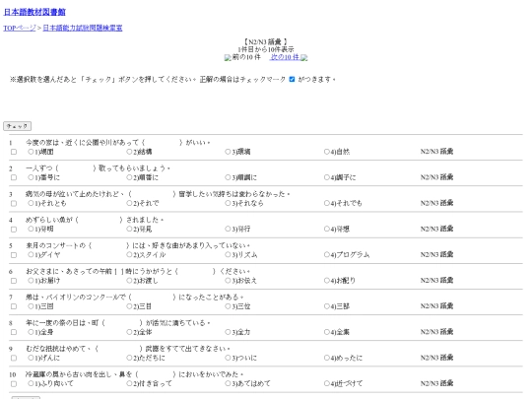Choose 3)リズム for question 5
Screen dimensions: 532x399
pyautogui.click(x=228, y=255)
